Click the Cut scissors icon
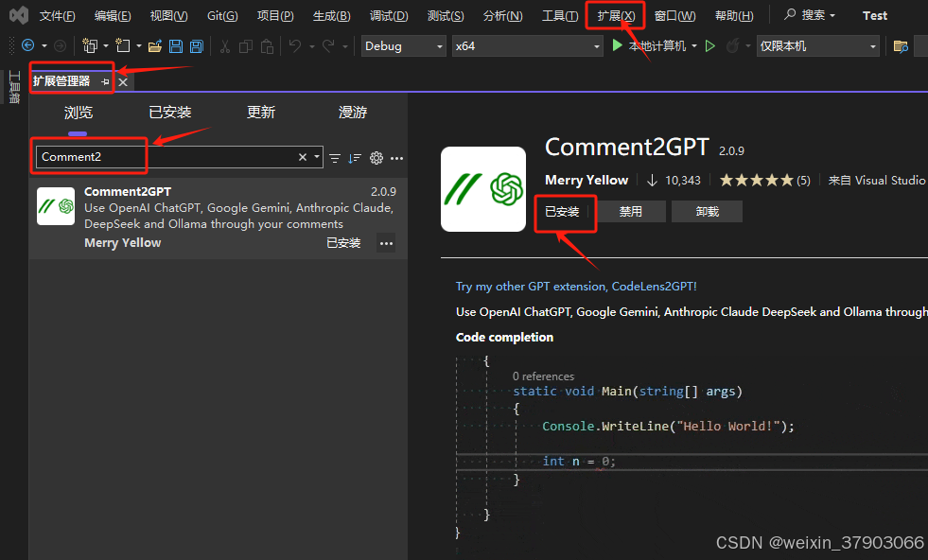Image resolution: width=928 pixels, height=560 pixels. point(225,45)
